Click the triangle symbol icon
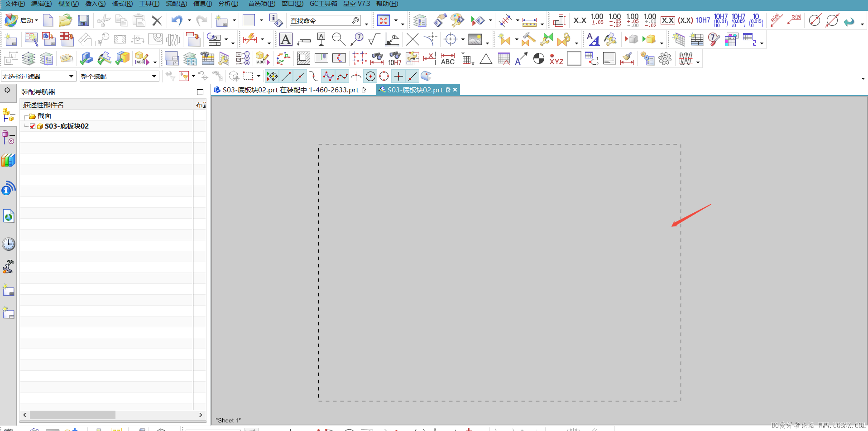Image resolution: width=868 pixels, height=431 pixels. [486, 59]
